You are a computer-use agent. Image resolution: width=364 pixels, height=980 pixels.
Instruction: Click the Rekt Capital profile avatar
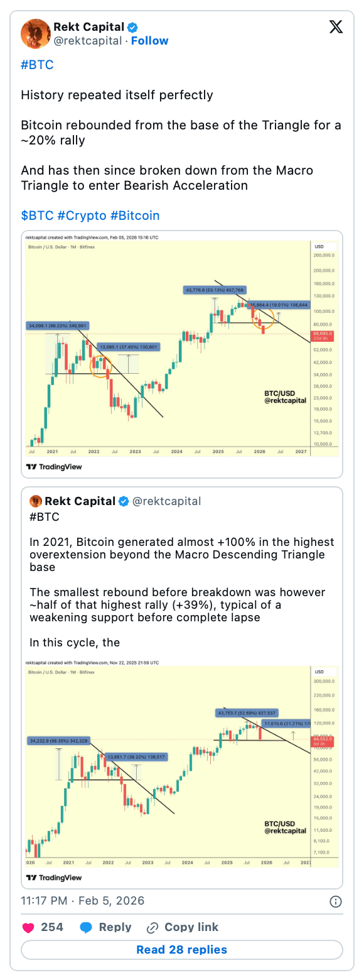tap(36, 34)
